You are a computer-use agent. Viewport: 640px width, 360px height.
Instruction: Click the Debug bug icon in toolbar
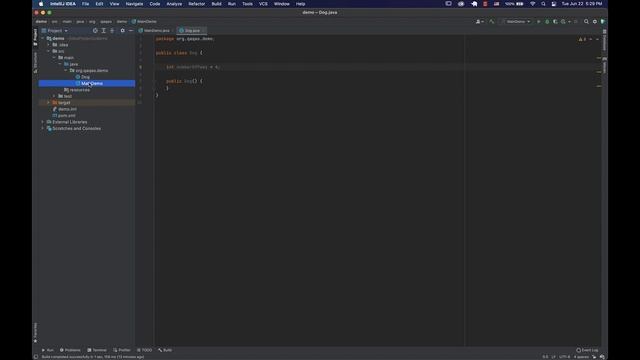[547, 22]
